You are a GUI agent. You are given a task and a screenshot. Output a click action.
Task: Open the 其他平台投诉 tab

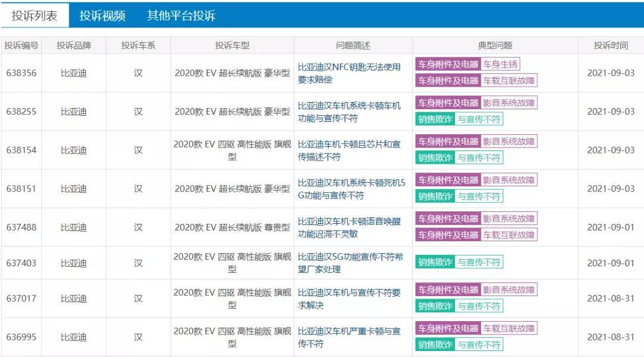tap(181, 16)
